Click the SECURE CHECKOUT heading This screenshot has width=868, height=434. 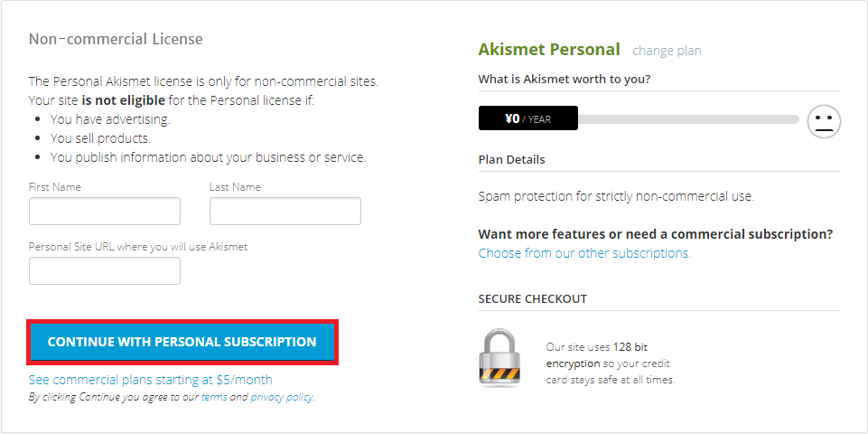pyautogui.click(x=533, y=298)
